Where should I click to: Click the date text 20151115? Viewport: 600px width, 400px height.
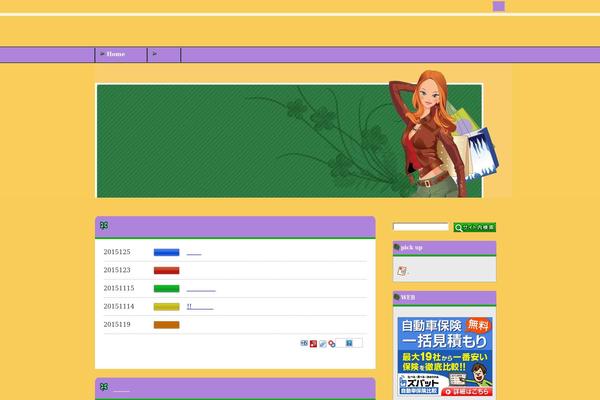[x=119, y=288]
